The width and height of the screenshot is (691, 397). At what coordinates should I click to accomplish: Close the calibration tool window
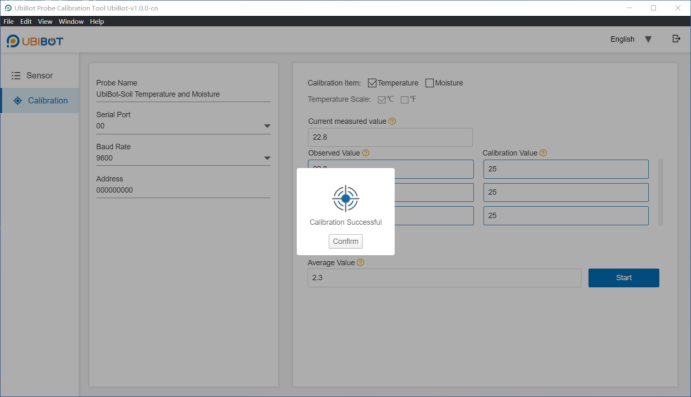678,8
